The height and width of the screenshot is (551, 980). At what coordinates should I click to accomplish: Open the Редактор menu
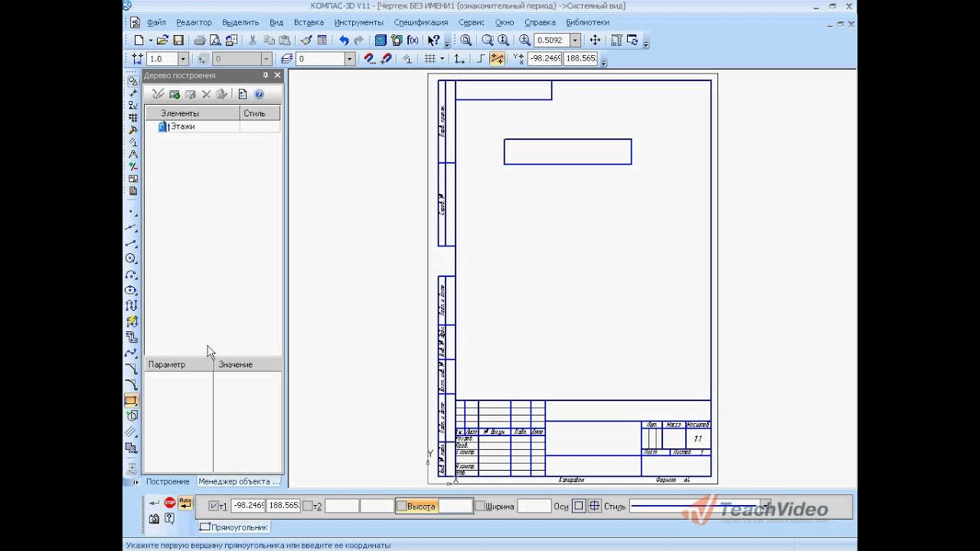(x=194, y=22)
